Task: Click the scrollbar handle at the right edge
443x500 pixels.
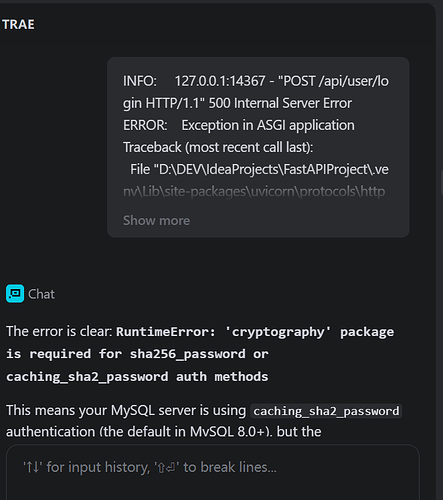Action: tap(441, 182)
